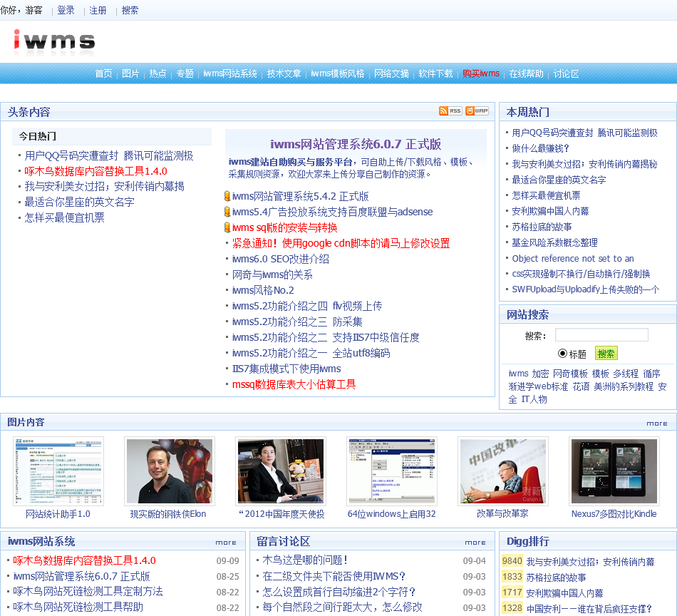This screenshot has height=616, width=677.
Task: Open iwms5.2功能介绍之三 防采集
Action: (297, 322)
